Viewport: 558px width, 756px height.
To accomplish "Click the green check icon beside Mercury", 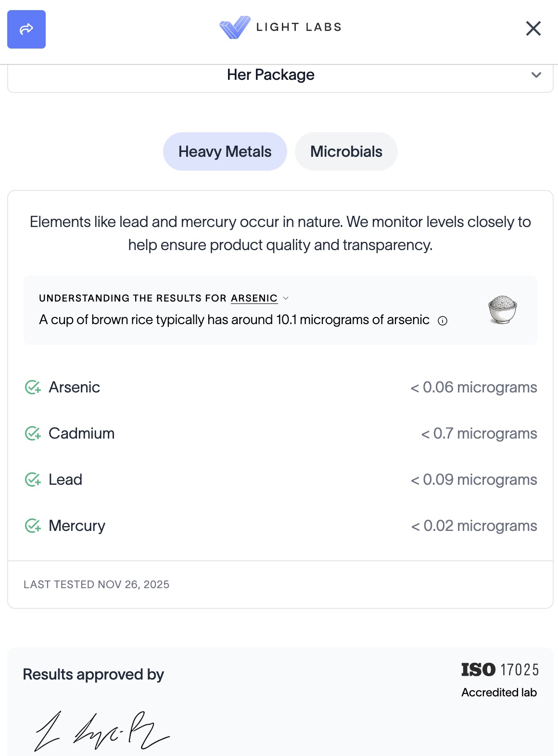I will click(33, 526).
